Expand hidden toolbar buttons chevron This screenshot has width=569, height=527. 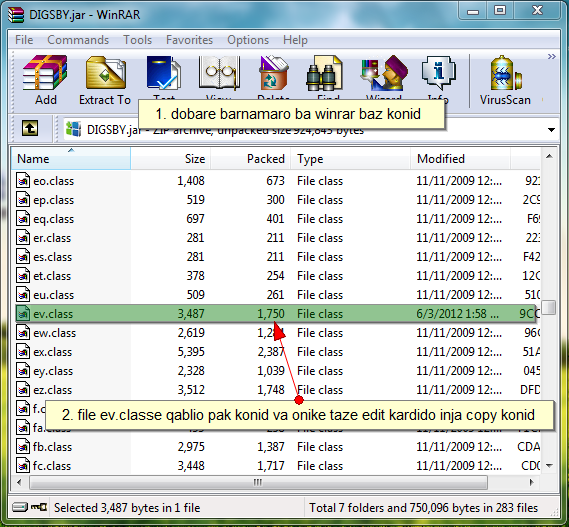[x=552, y=57]
